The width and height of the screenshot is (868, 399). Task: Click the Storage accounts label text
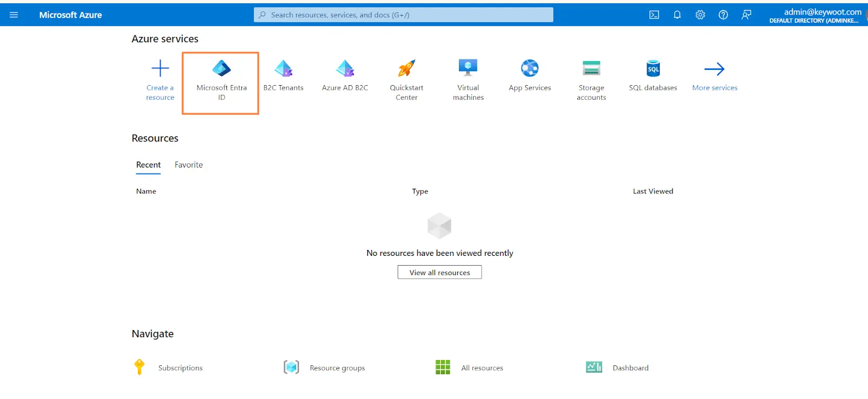coord(591,93)
